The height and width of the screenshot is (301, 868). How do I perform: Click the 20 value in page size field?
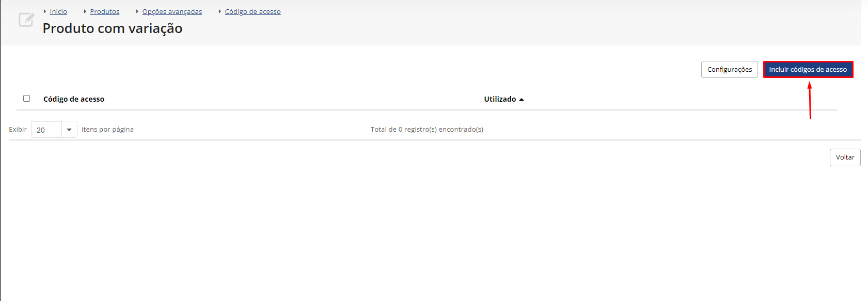point(41,130)
